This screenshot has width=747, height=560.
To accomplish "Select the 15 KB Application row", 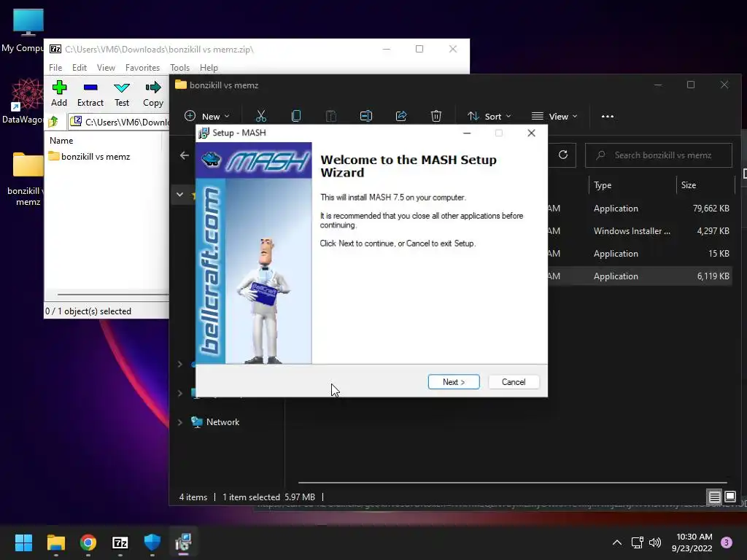I will (638, 253).
